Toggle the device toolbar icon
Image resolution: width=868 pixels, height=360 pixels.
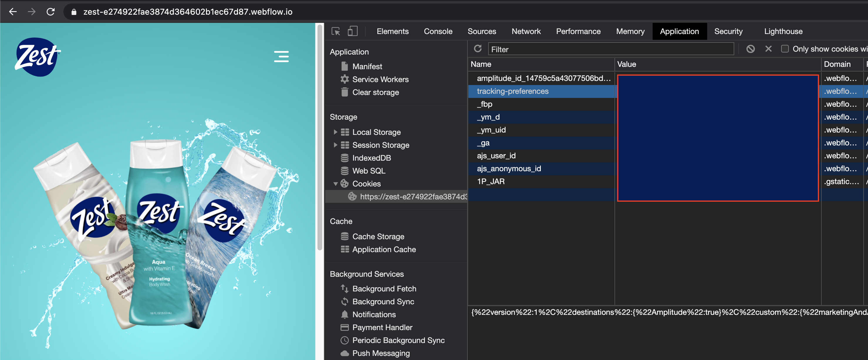click(352, 31)
